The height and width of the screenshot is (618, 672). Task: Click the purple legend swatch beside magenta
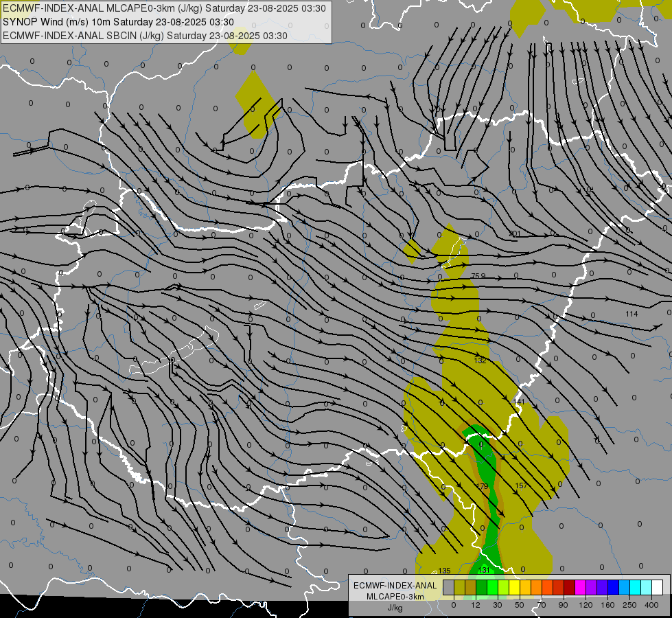[x=592, y=587]
